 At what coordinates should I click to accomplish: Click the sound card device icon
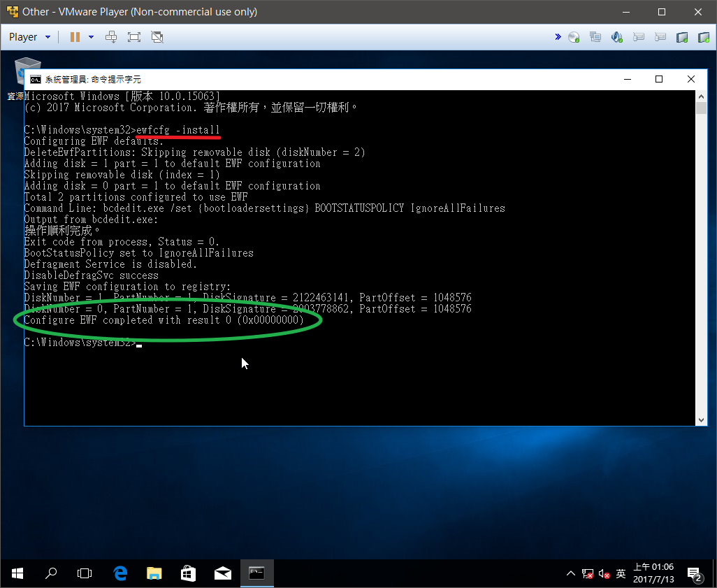(617, 37)
